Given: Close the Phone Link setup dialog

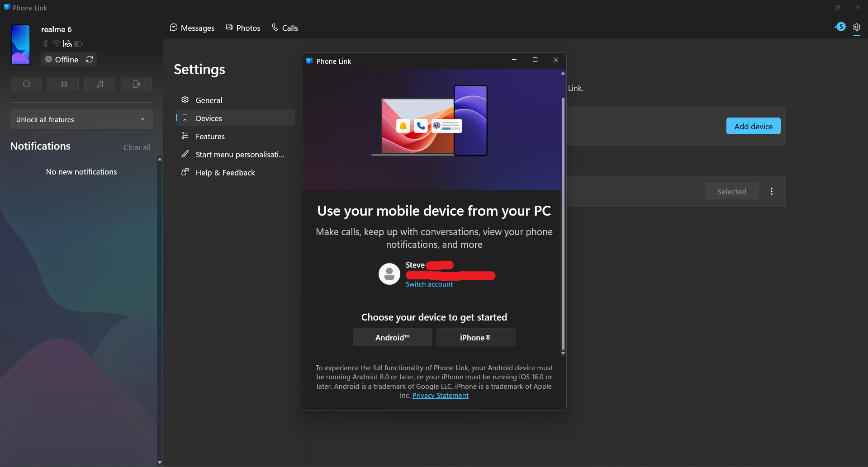Looking at the screenshot, I should pos(556,60).
